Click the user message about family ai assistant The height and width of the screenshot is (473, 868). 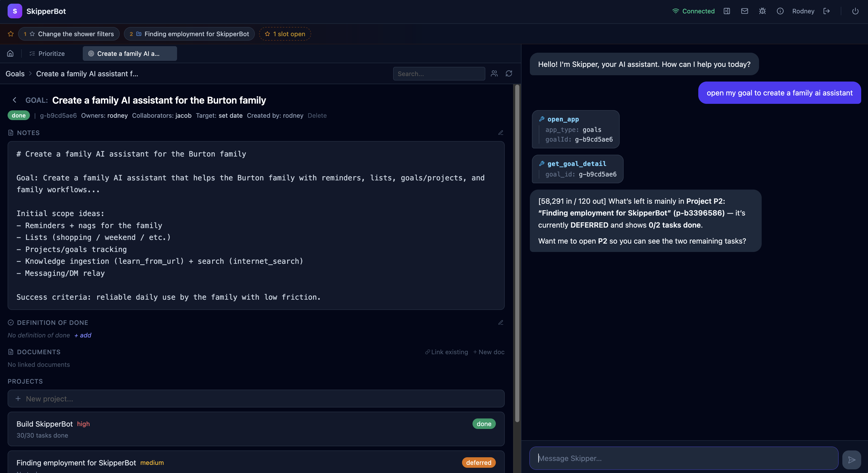tap(779, 93)
